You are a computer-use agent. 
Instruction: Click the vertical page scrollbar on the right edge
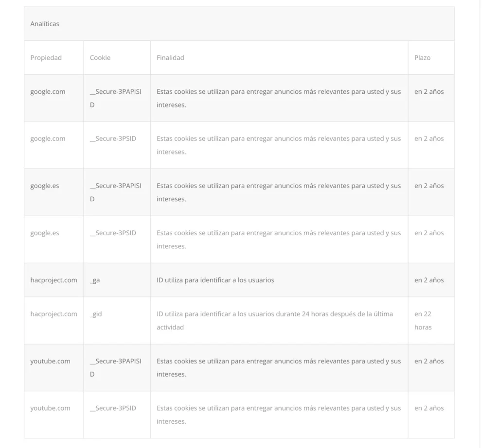point(480,224)
